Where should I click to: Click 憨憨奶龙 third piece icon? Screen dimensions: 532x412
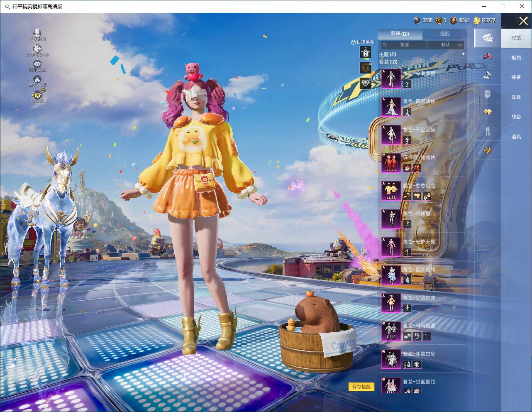427,196
